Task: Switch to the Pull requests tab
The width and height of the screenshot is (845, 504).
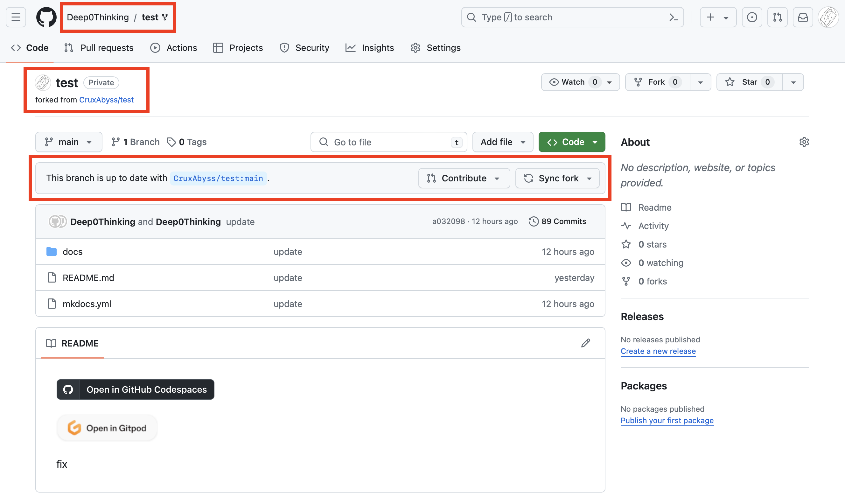Action: [x=99, y=48]
